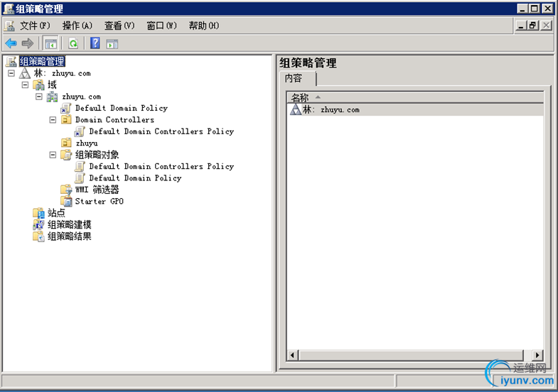Click the 组策略管理 root node icon

click(x=11, y=62)
